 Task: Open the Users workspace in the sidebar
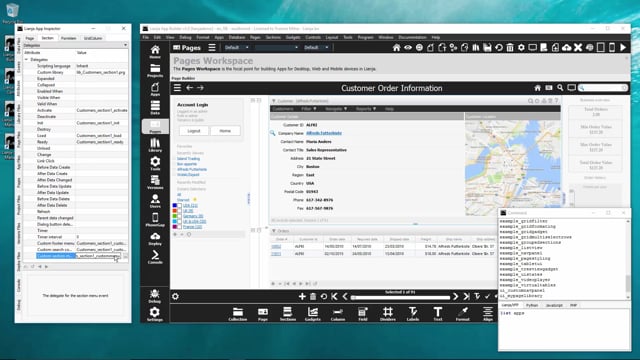(155, 201)
